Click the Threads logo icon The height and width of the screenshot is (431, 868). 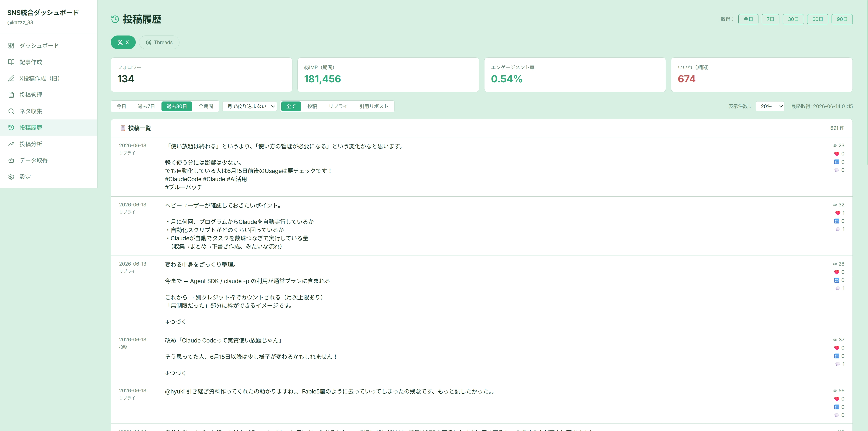(148, 42)
